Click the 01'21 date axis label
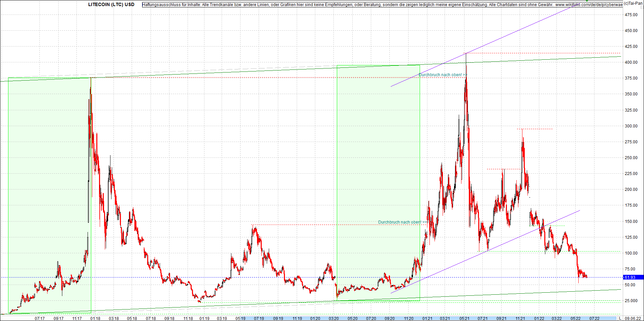Screen dimensions: 644x321 tap(427, 319)
